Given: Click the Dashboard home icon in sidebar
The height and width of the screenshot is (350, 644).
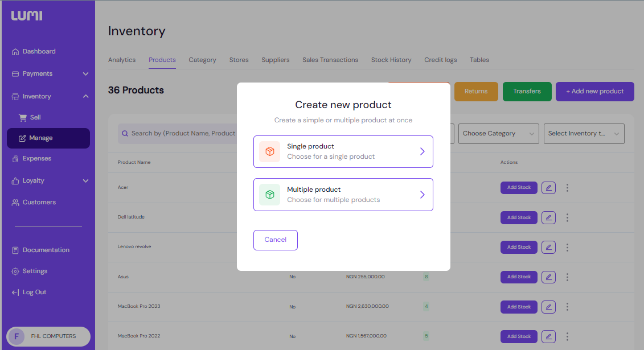Looking at the screenshot, I should 15,52.
